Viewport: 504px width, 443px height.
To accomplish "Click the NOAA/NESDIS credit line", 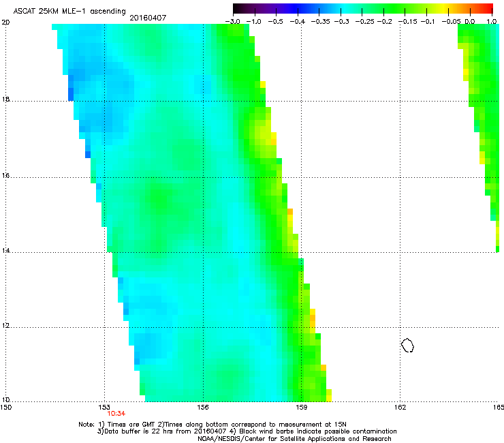I will tap(294, 439).
